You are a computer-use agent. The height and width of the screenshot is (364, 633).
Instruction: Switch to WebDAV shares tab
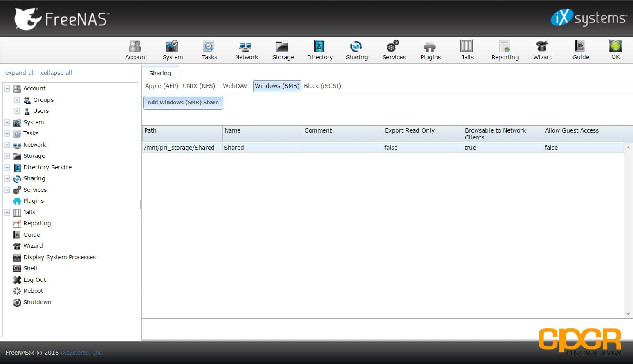tap(235, 86)
